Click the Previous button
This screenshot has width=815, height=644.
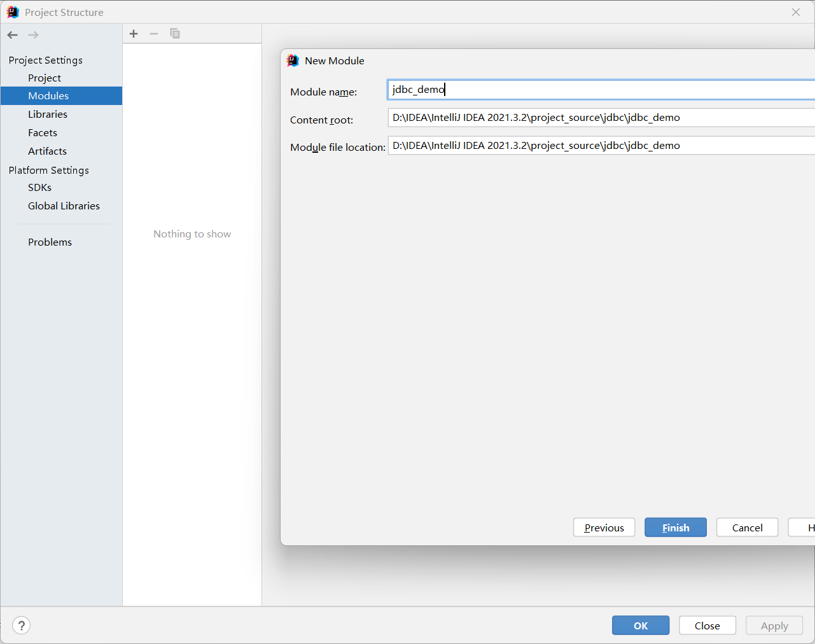(x=604, y=528)
